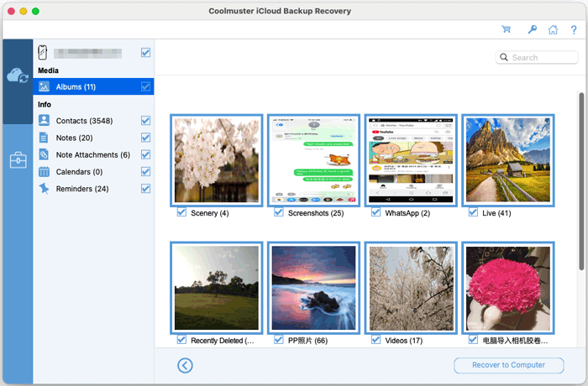Uncheck the Live (41) album checkbox
Image resolution: width=588 pixels, height=386 pixels.
pyautogui.click(x=473, y=212)
